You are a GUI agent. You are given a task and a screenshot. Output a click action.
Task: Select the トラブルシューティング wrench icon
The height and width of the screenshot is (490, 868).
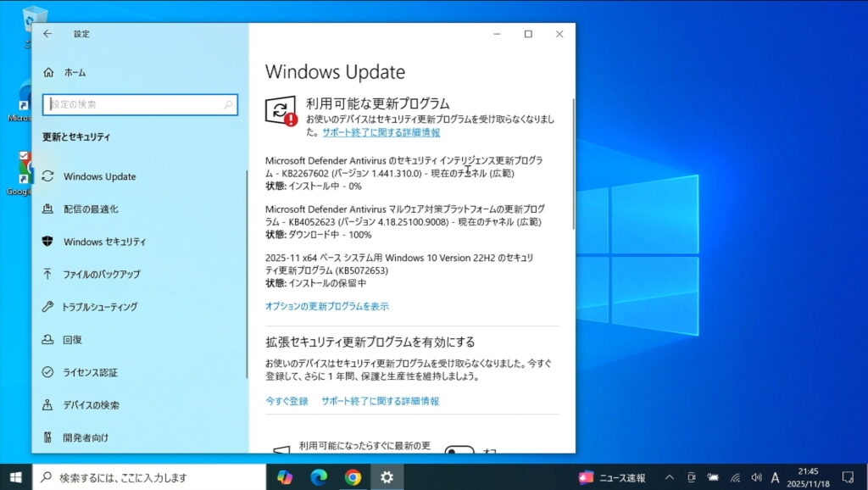tap(47, 307)
